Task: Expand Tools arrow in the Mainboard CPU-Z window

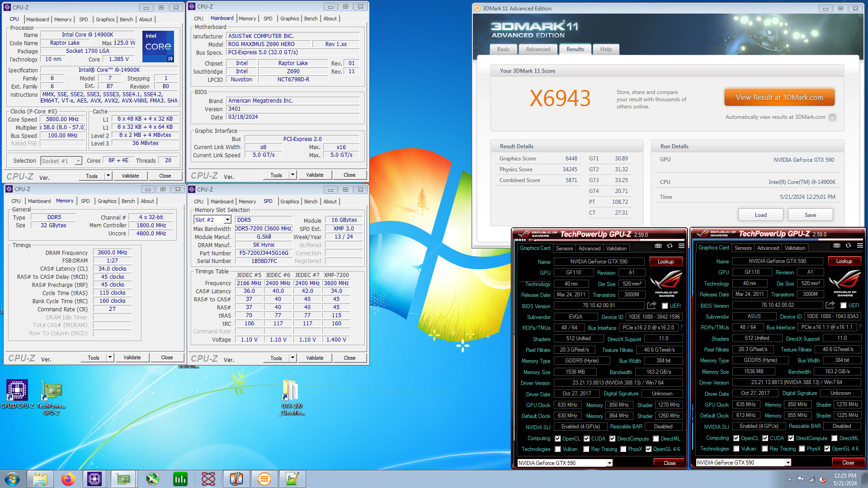Action: pos(292,175)
